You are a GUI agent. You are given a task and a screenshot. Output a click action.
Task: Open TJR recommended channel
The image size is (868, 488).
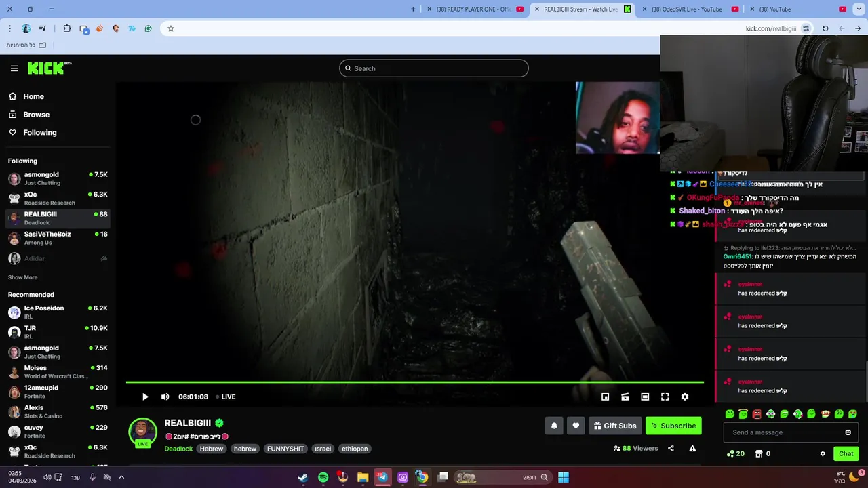[x=58, y=332]
